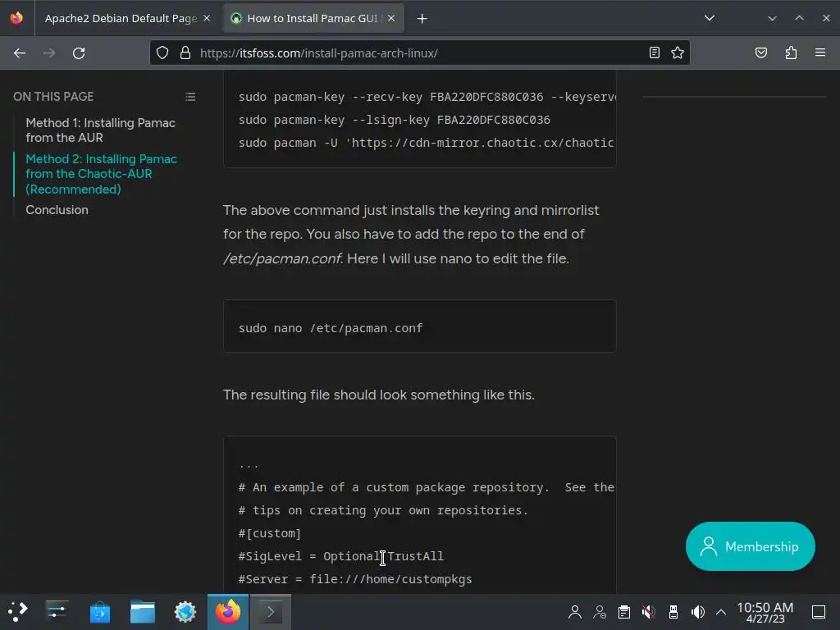Viewport: 840px width, 630px height.
Task: Open Firefox application hamburger menu
Action: click(820, 52)
